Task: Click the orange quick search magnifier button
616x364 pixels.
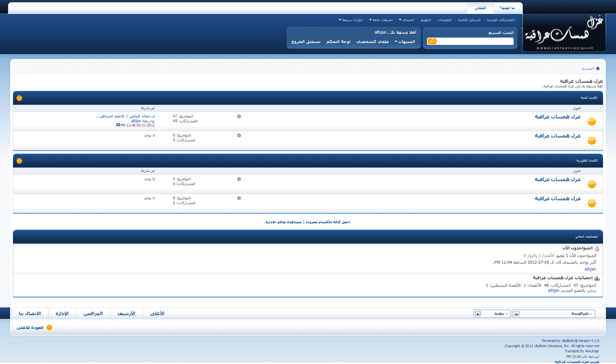Action: [432, 41]
